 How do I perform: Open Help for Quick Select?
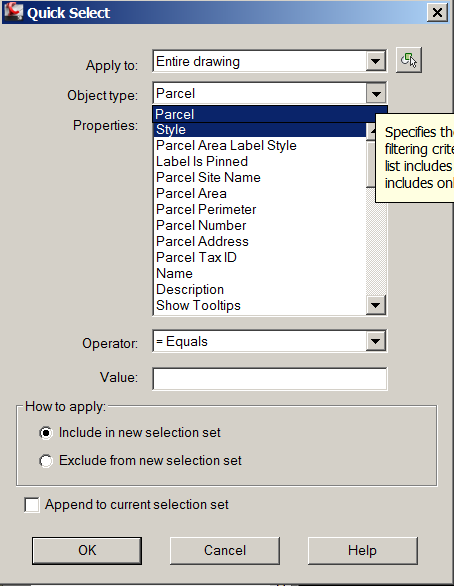click(362, 550)
